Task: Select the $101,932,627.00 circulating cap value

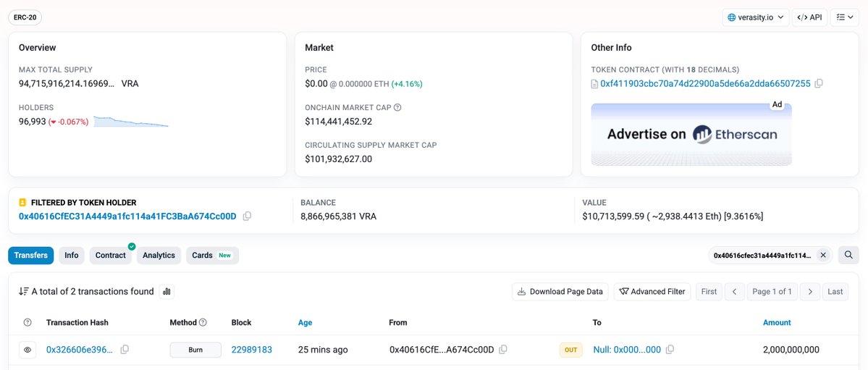Action: [338, 159]
